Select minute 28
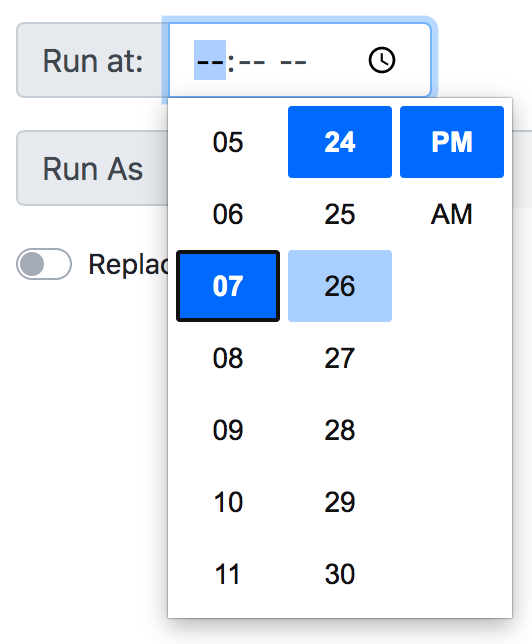Screen dimensions: 532x644 point(340,430)
